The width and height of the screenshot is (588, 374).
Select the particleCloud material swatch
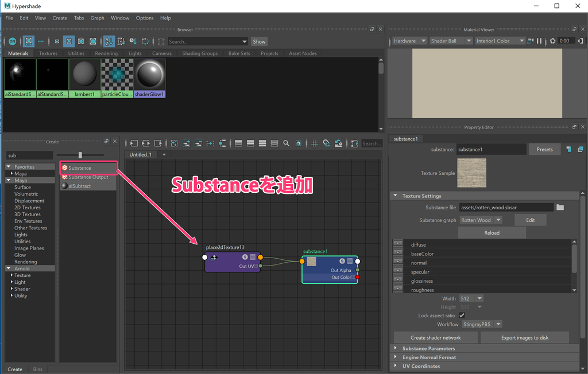(117, 79)
